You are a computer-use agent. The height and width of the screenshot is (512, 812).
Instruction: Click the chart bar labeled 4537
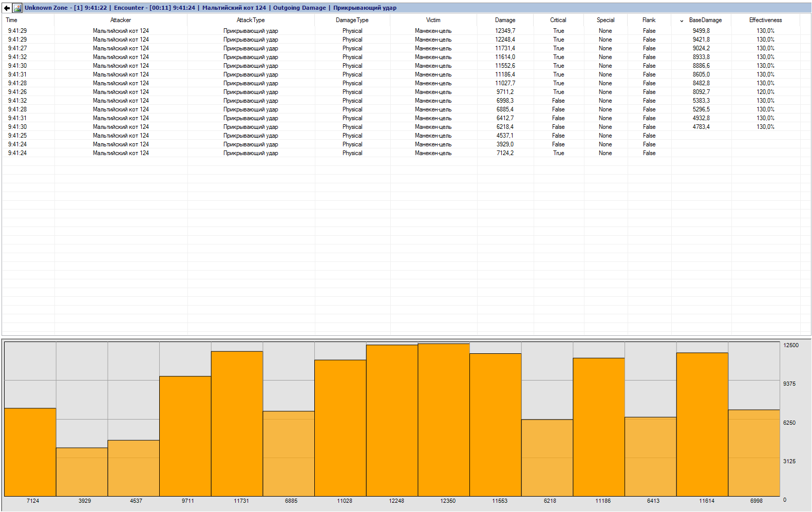[x=134, y=468]
